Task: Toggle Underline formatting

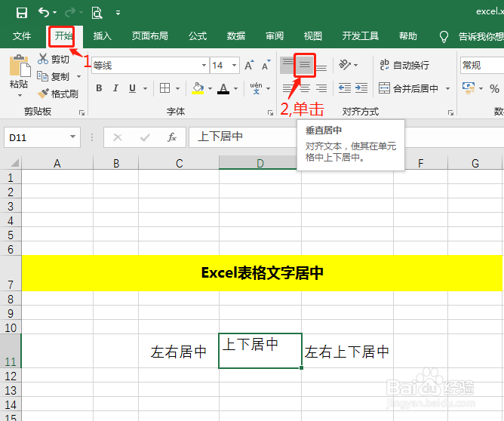Action: [132, 88]
